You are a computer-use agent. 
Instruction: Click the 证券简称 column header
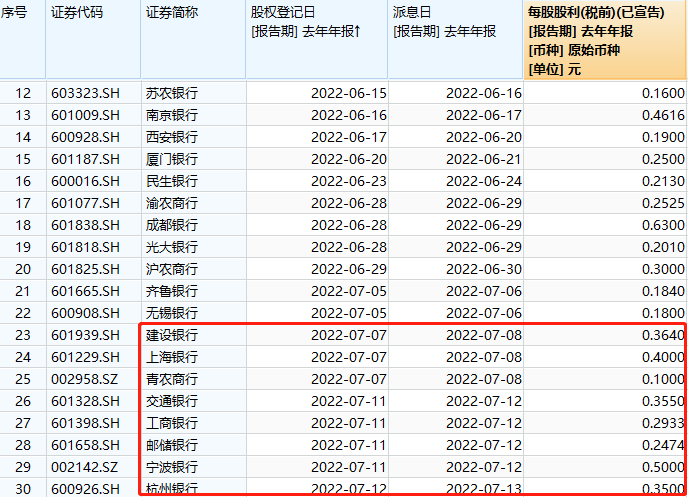click(193, 39)
